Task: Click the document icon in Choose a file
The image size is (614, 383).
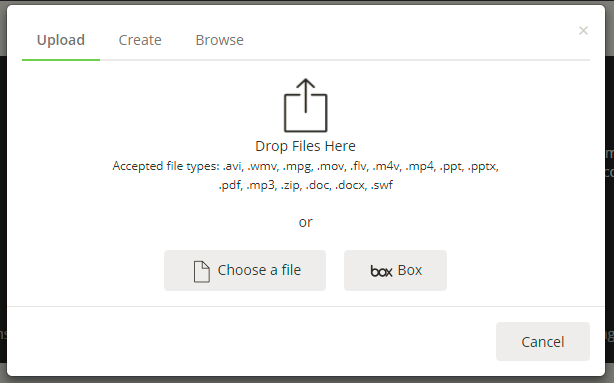Action: tap(202, 271)
